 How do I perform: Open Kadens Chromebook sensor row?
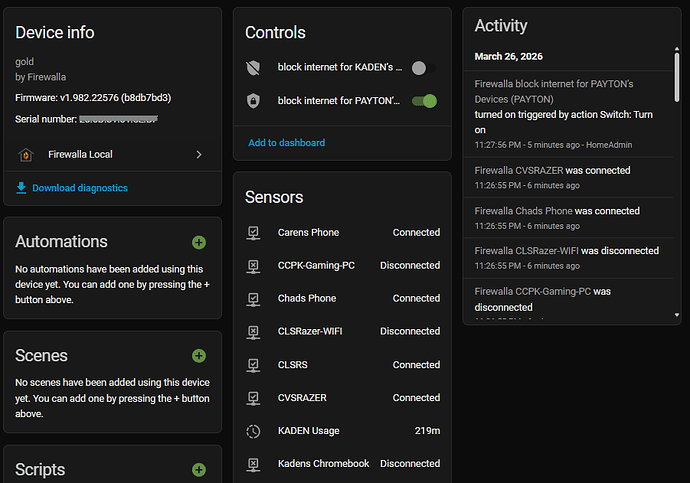pyautogui.click(x=343, y=464)
